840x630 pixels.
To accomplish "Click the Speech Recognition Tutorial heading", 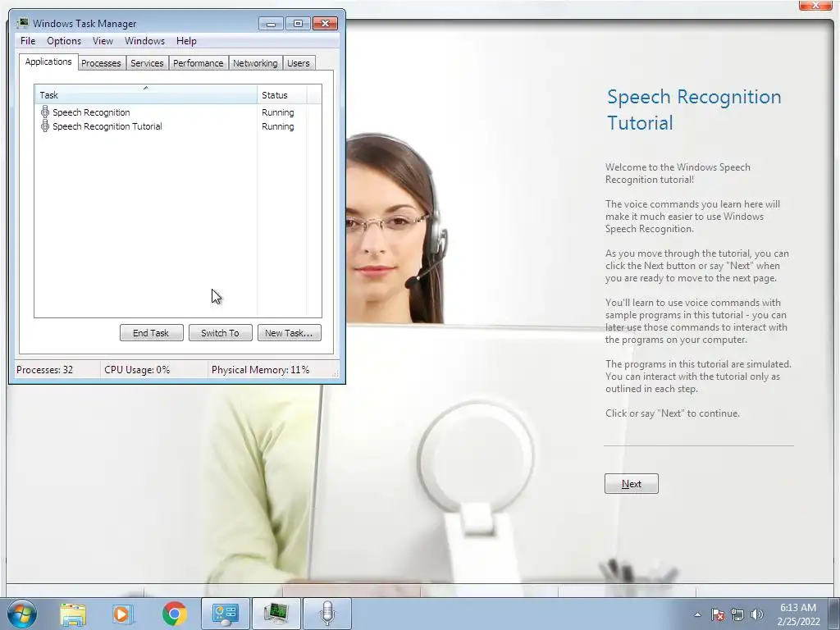I will coord(694,109).
